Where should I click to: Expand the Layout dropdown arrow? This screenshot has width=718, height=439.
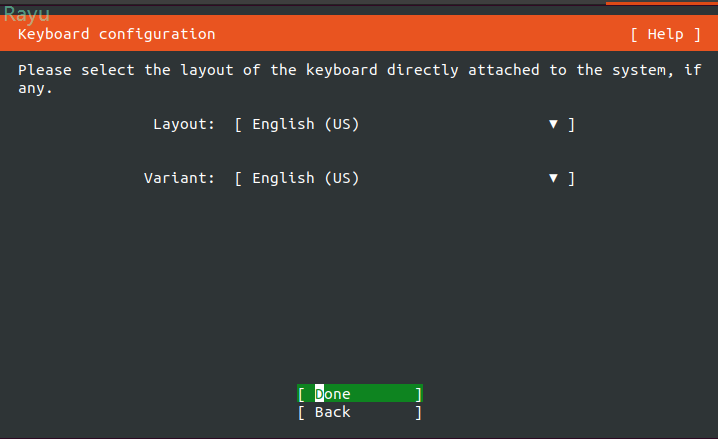(x=553, y=124)
